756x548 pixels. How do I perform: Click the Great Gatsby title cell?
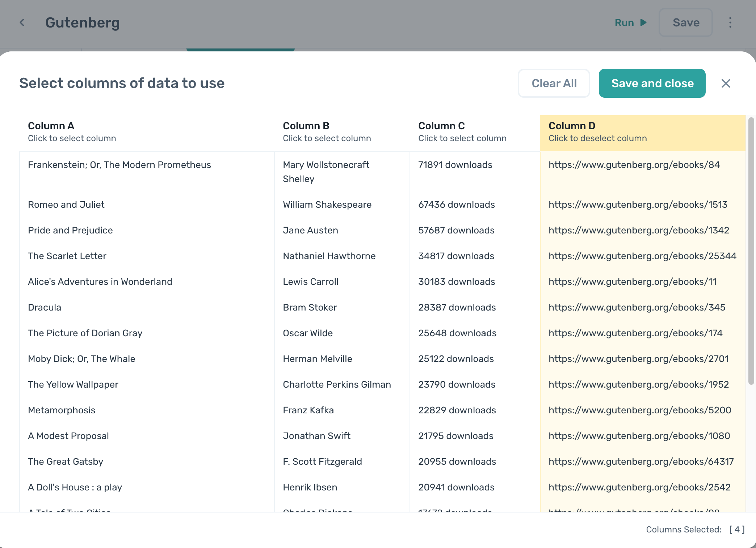point(66,461)
